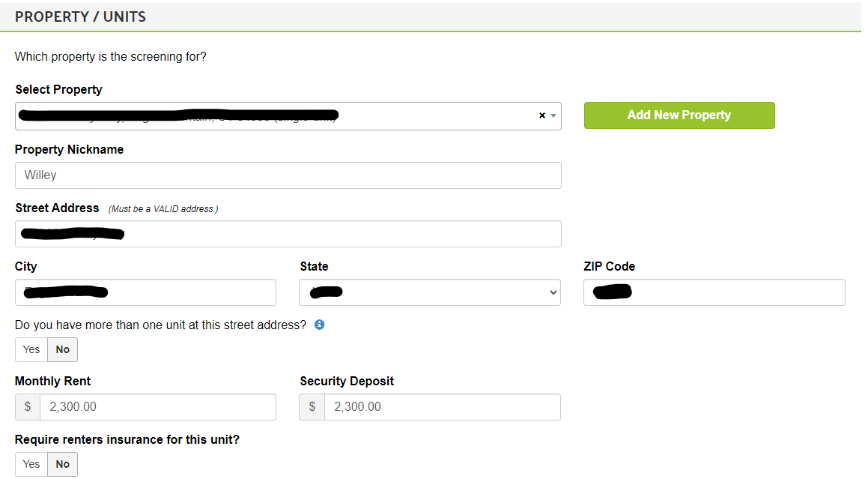Clear the selected property with the x icon
Image resolution: width=868 pixels, height=479 pixels.
pyautogui.click(x=542, y=115)
